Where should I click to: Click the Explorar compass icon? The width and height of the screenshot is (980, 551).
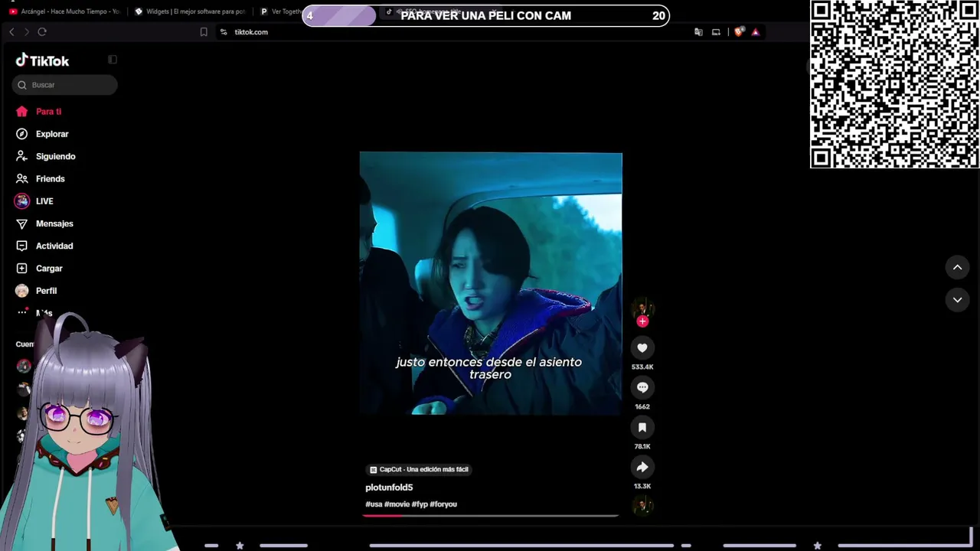click(x=22, y=134)
